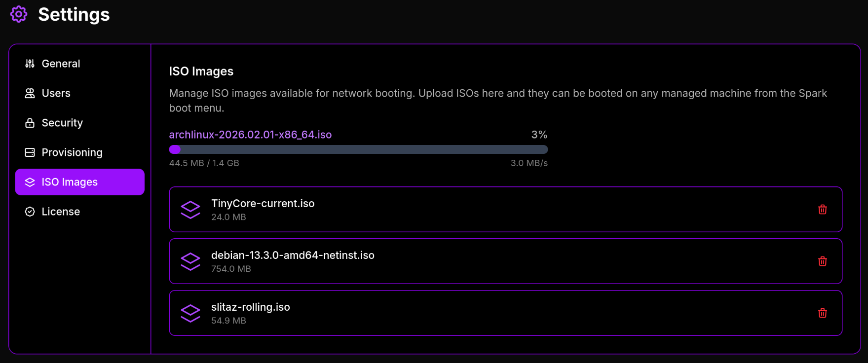Click the Provisioning server icon
The width and height of the screenshot is (868, 363).
click(29, 152)
